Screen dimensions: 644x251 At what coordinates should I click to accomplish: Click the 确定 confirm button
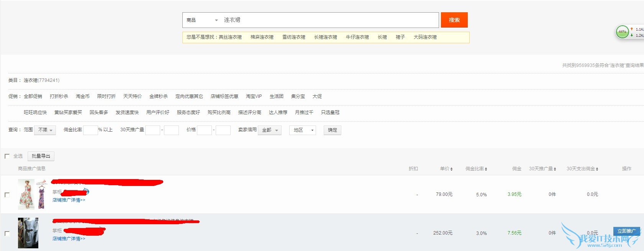[x=333, y=130]
